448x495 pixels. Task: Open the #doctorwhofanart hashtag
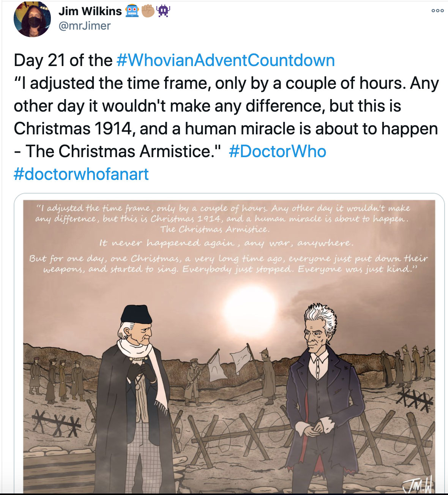(81, 174)
